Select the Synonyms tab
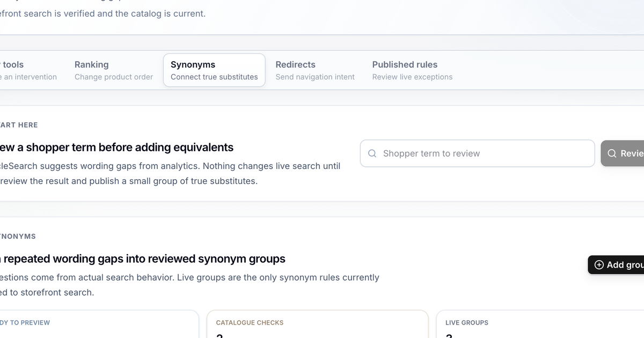Viewport: 644px width, 338px height. pos(214,70)
